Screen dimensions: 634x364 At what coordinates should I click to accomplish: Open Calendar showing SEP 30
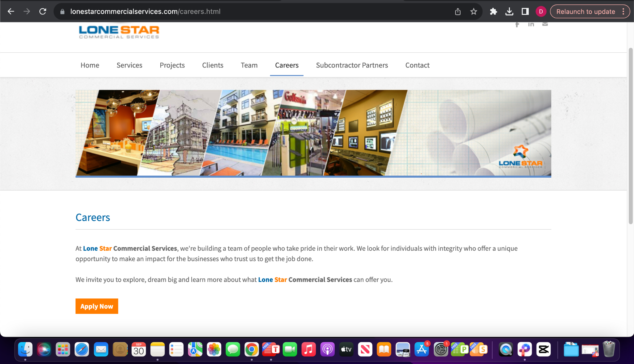coord(139,349)
